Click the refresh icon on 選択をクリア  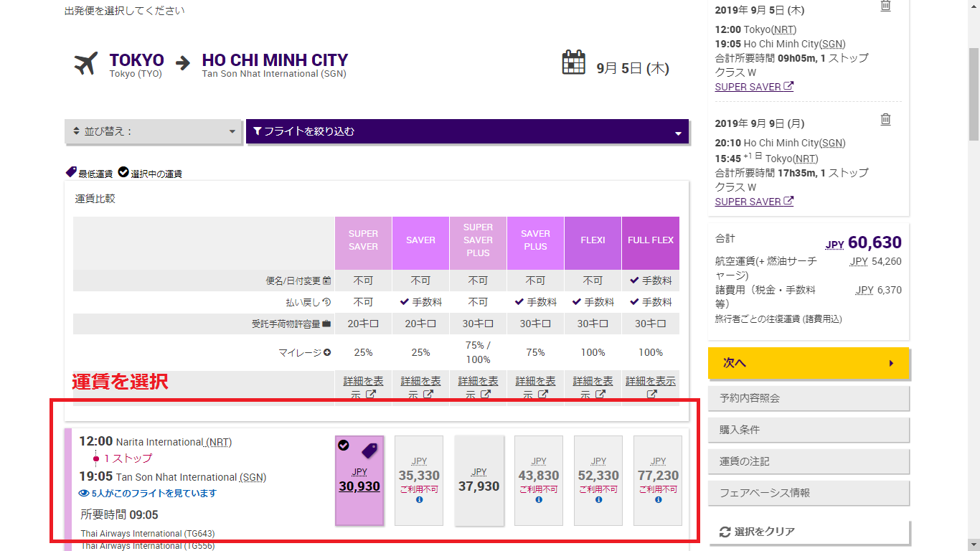point(725,532)
